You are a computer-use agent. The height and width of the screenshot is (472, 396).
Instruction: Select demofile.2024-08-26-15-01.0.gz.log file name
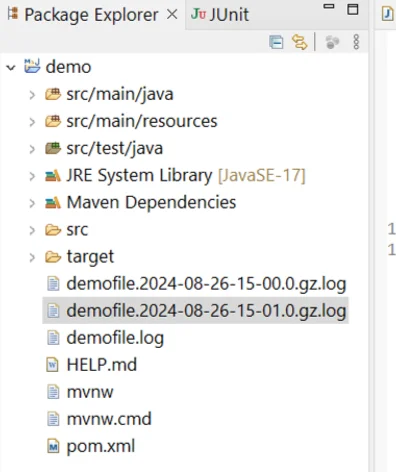[206, 311]
